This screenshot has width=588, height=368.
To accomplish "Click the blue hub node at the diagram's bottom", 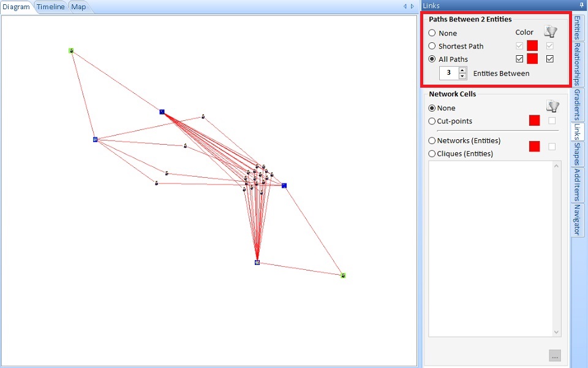I will [x=257, y=263].
